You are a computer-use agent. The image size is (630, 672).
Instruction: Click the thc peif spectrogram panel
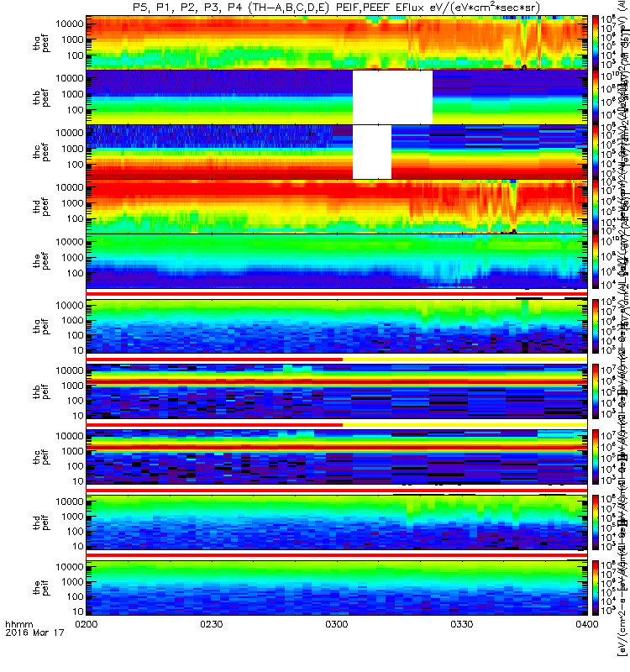[x=337, y=457]
